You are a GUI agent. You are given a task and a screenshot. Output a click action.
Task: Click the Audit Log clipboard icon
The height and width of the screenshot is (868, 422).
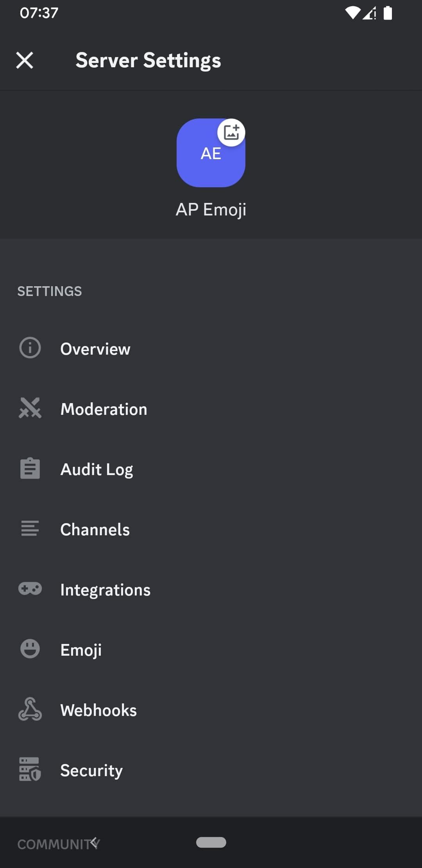(x=30, y=468)
